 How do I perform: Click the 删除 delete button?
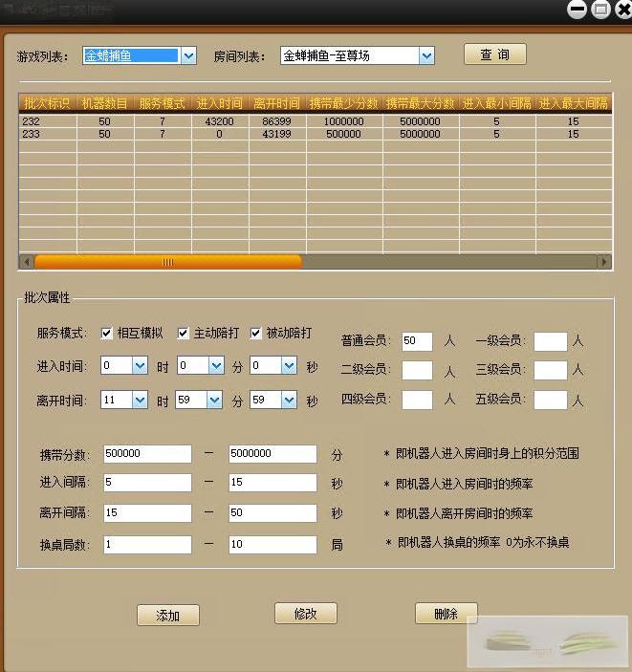point(446,614)
